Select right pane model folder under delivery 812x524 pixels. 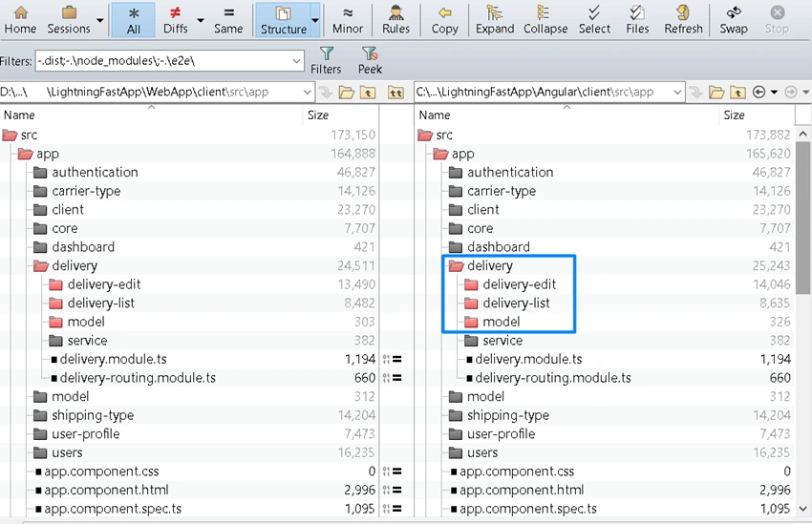(502, 322)
